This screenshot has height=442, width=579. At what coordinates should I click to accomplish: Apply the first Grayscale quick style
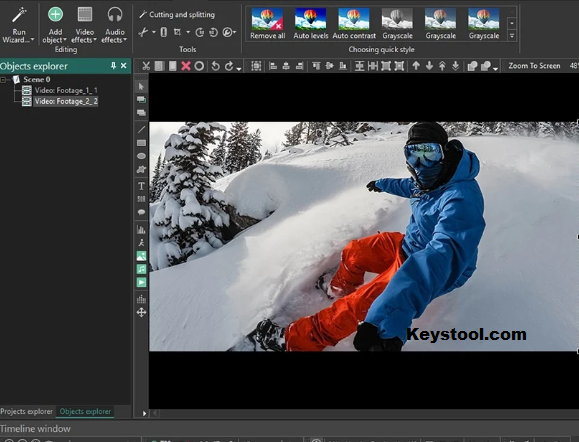coord(397,24)
